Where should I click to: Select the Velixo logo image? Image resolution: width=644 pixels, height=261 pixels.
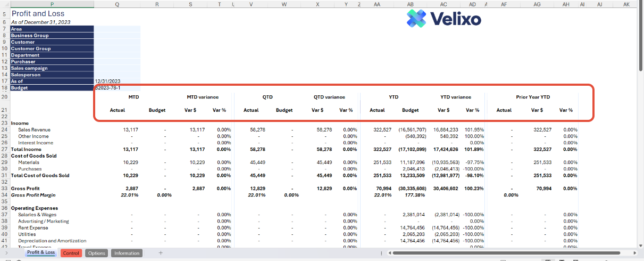pos(444,19)
